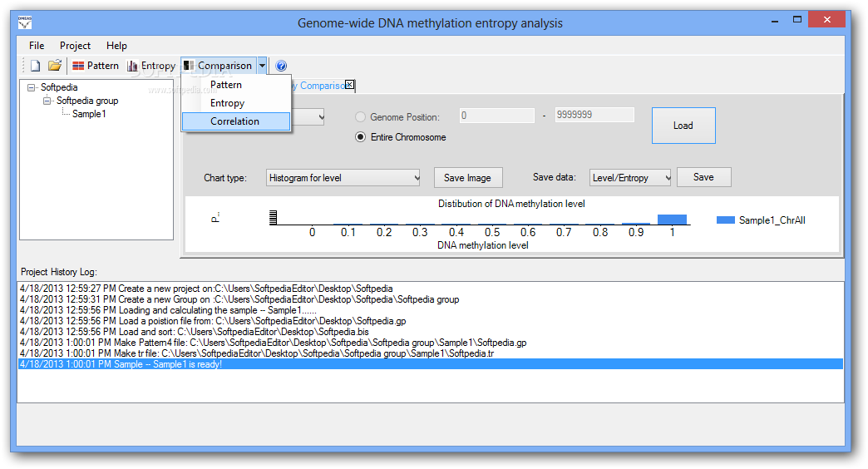The width and height of the screenshot is (868, 469).
Task: Open the partially hidden chromosome dropdown
Action: pyautogui.click(x=321, y=117)
